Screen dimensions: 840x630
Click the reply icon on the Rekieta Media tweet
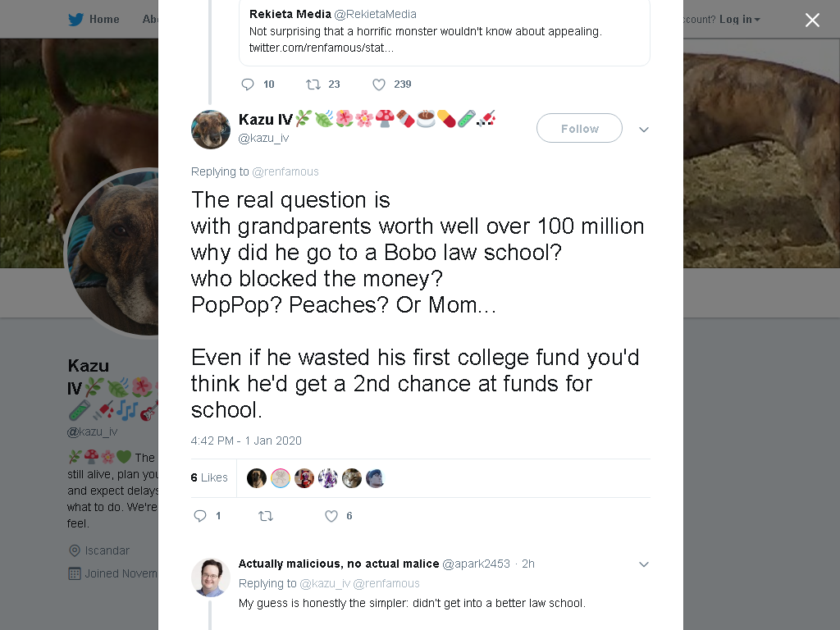tap(248, 84)
